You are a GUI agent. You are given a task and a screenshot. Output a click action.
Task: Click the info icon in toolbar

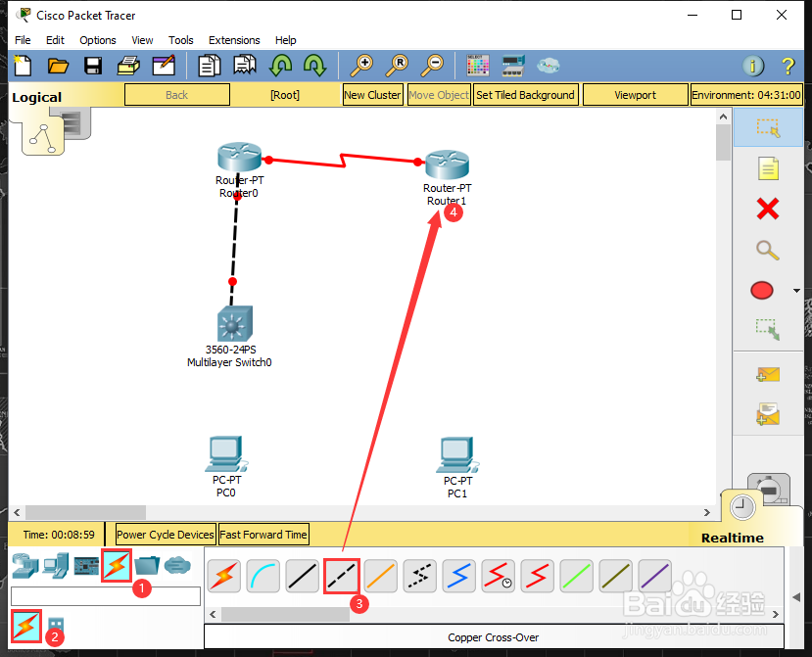point(753,66)
